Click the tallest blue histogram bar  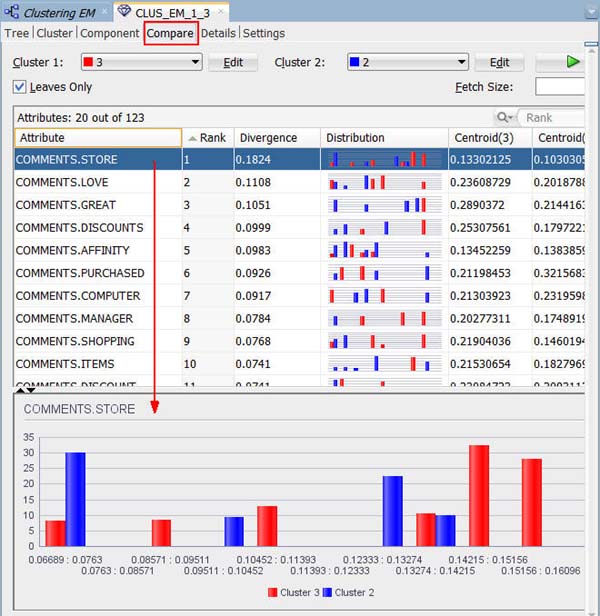tap(75, 499)
